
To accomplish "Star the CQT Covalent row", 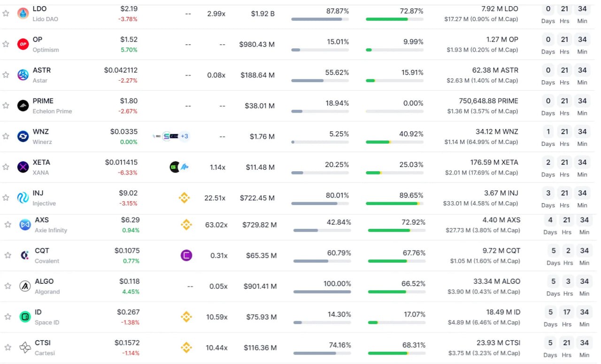I will click(x=8, y=255).
